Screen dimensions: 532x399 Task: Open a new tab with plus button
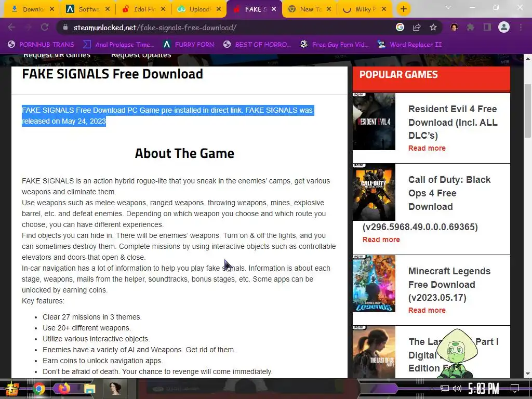[x=403, y=9]
